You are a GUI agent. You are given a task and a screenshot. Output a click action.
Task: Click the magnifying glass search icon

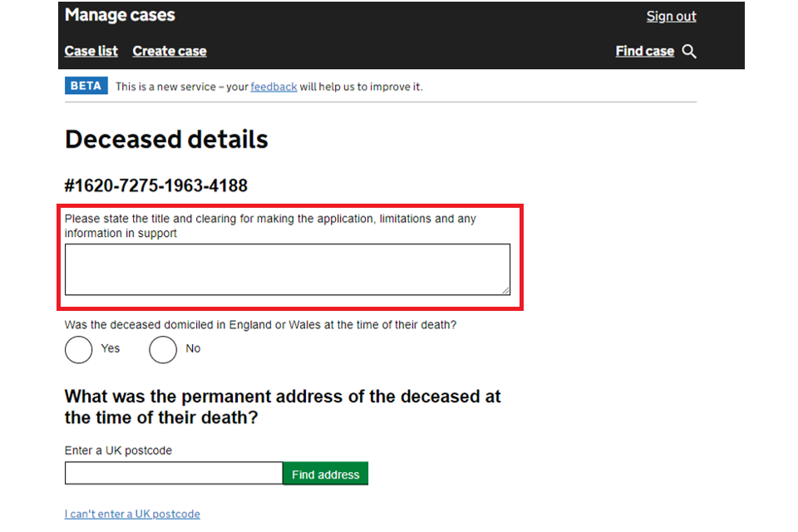pyautogui.click(x=689, y=52)
